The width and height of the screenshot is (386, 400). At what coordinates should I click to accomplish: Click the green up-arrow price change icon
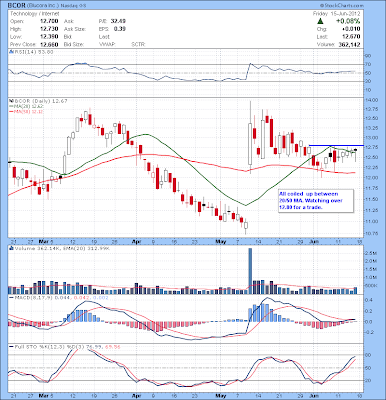320,21
